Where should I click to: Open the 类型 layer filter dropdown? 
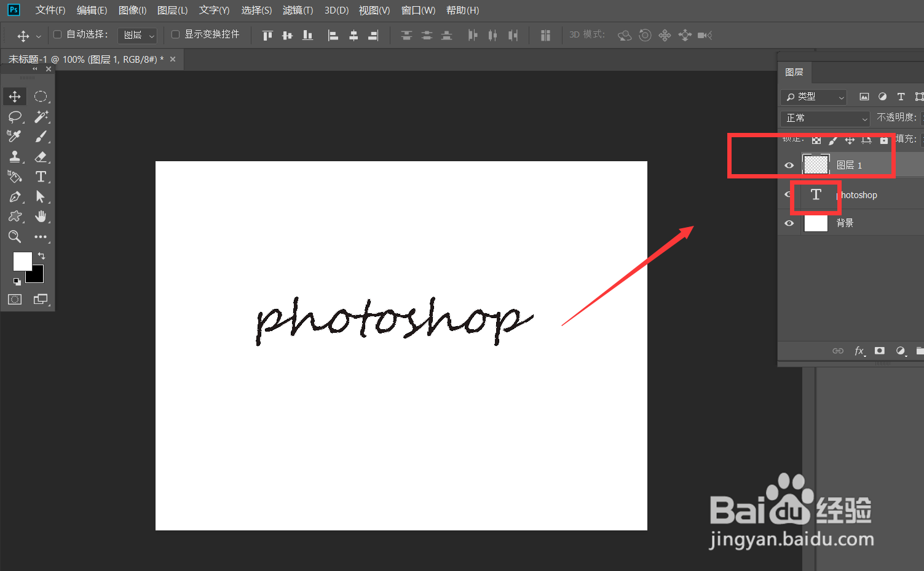click(x=814, y=97)
